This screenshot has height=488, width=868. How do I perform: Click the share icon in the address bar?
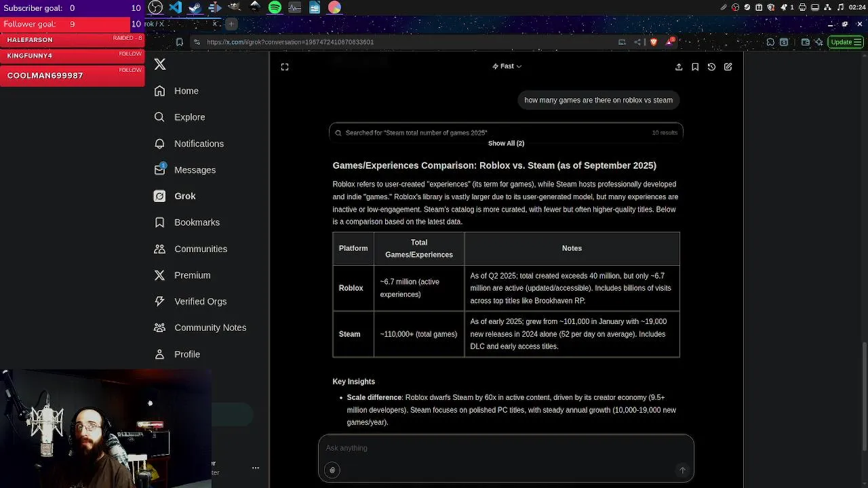pos(637,42)
